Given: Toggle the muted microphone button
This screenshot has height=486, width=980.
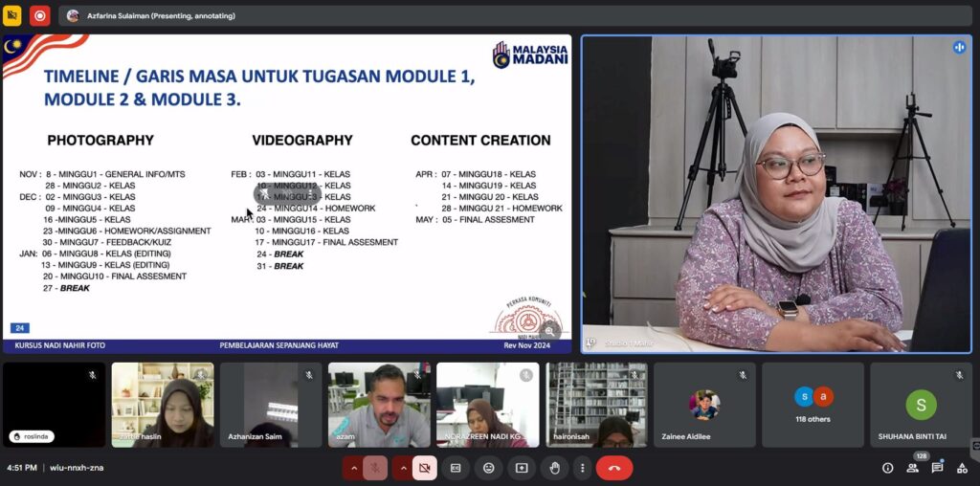Looking at the screenshot, I should pos(375,468).
